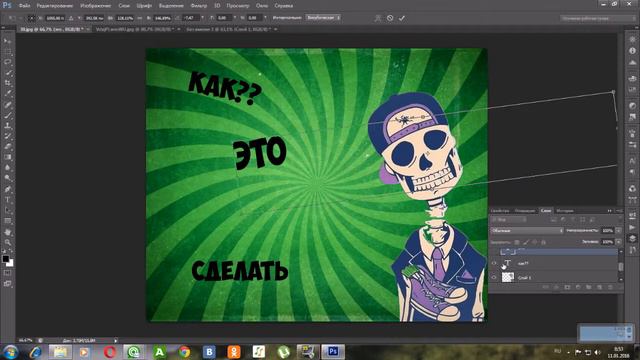Expand status bar document info arrow
Viewport: 640px width, 360px height.
[x=116, y=340]
